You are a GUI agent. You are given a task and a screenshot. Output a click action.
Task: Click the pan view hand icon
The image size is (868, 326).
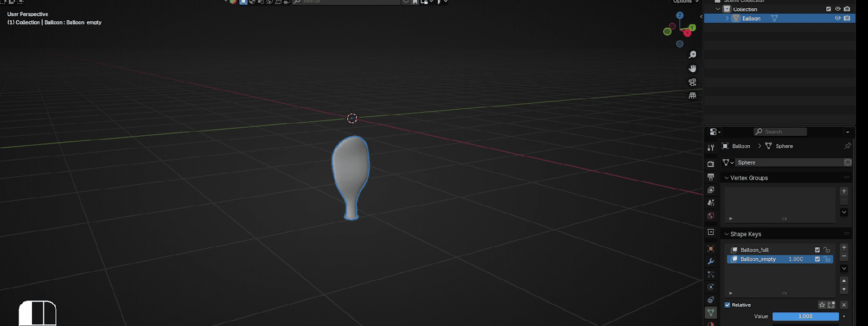point(692,68)
